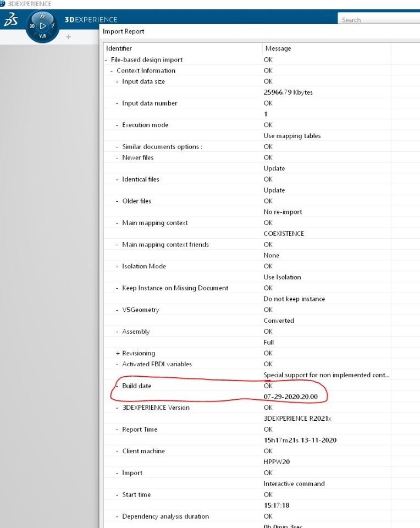Click the No re-import value
The width and height of the screenshot is (420, 528).
pyautogui.click(x=283, y=212)
